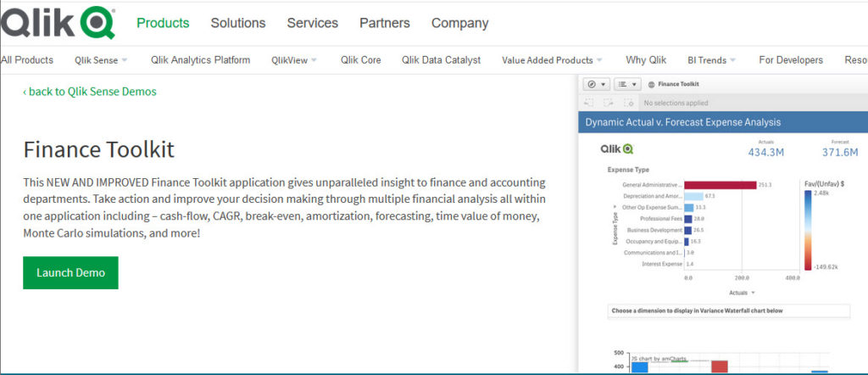Open the Solutions menu
This screenshot has height=375, width=868.
click(x=238, y=23)
